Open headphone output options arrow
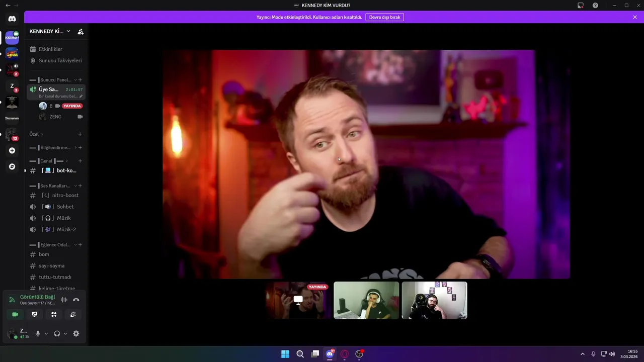Viewport: 644px width, 362px height. [65, 334]
